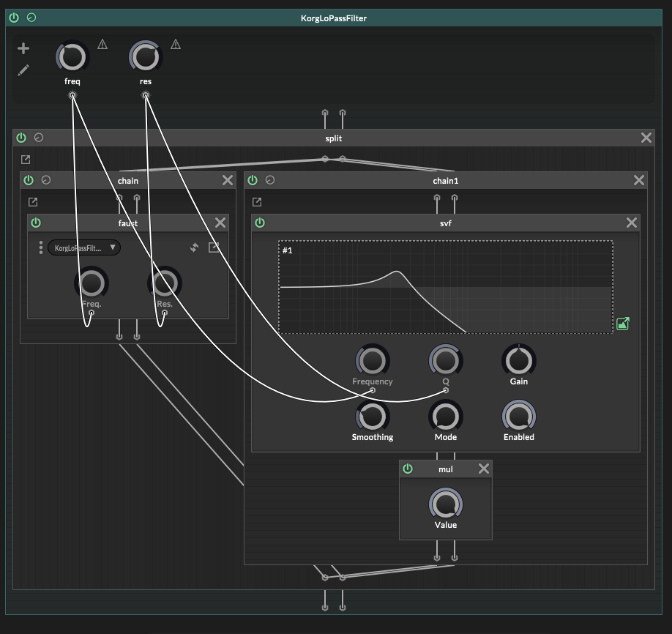Click the svf Q modulation input connector

click(x=446, y=390)
